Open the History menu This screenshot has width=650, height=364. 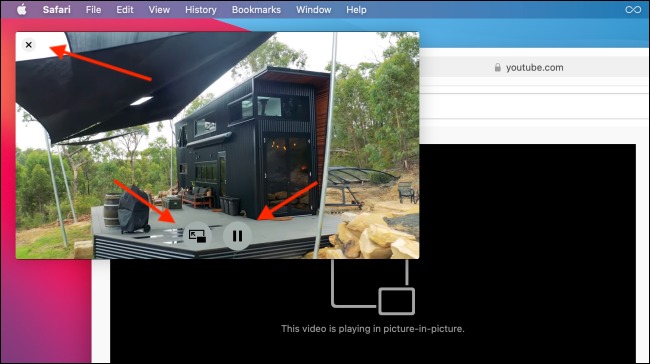click(201, 10)
